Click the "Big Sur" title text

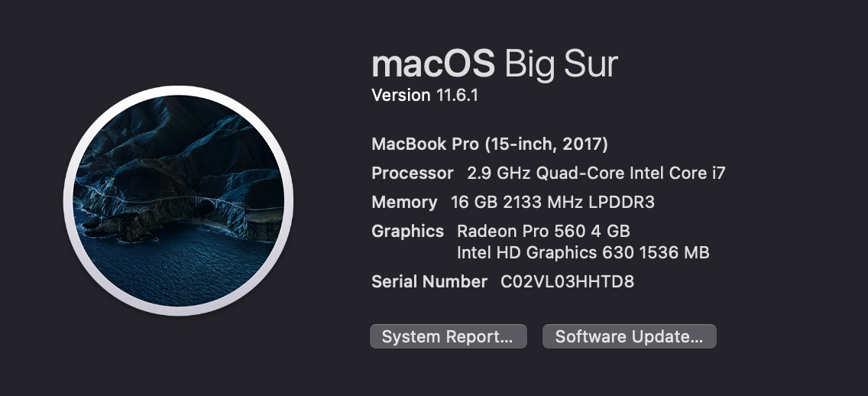click(561, 64)
